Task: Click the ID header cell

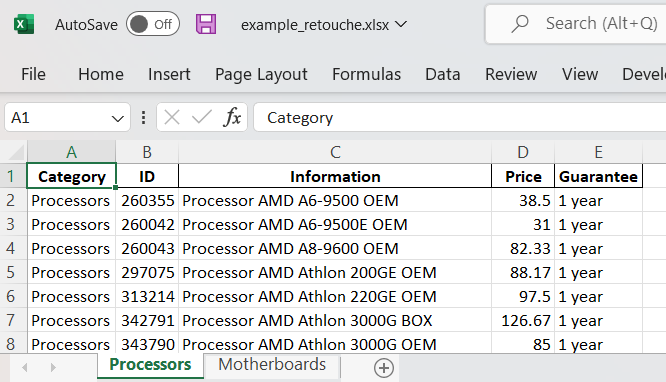Action: click(147, 176)
